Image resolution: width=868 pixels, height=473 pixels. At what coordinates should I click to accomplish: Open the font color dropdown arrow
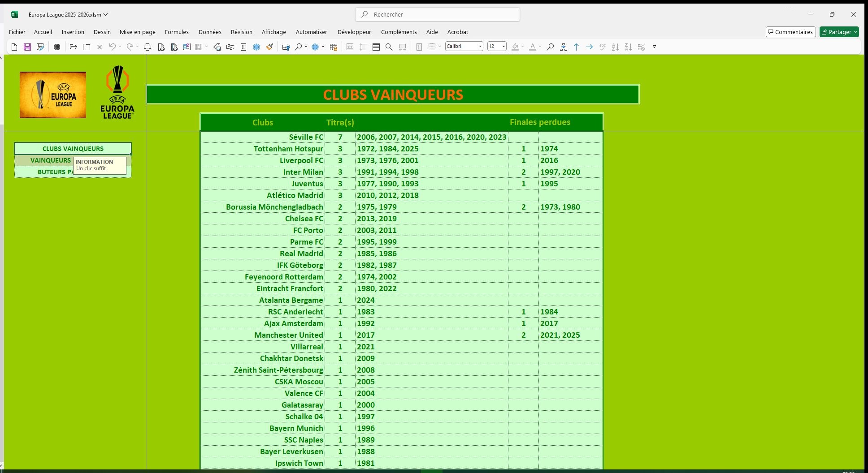tap(540, 47)
